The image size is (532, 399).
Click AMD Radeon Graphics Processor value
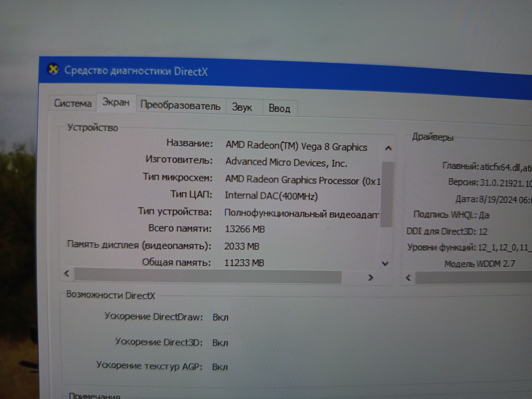(x=303, y=180)
